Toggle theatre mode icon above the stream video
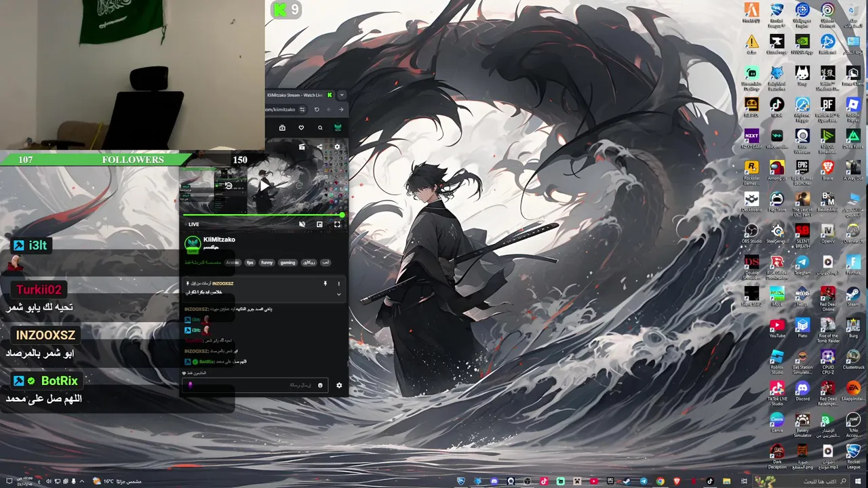The image size is (868, 488). 302,146
